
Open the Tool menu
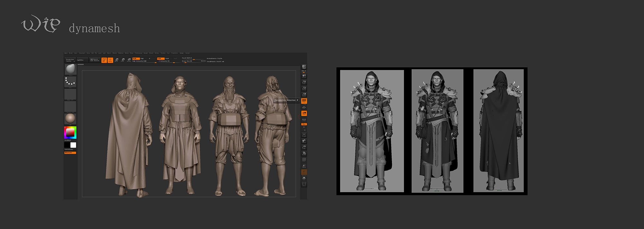(168, 53)
